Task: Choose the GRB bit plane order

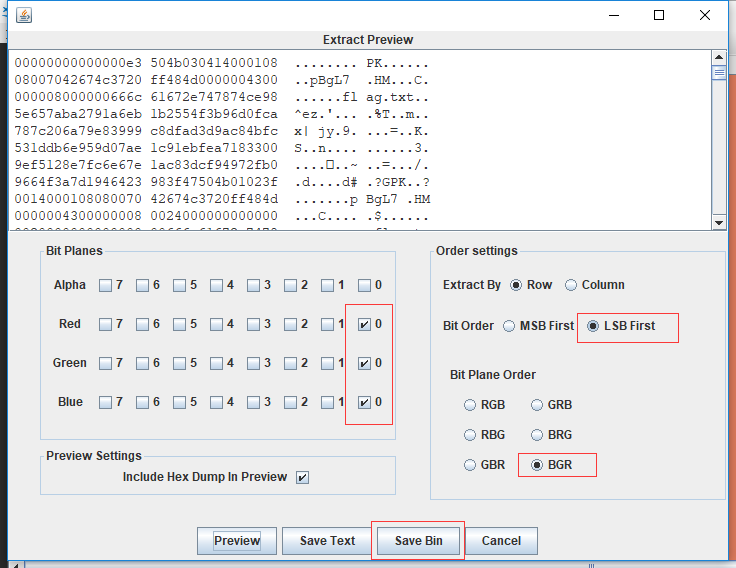Action: [x=537, y=405]
